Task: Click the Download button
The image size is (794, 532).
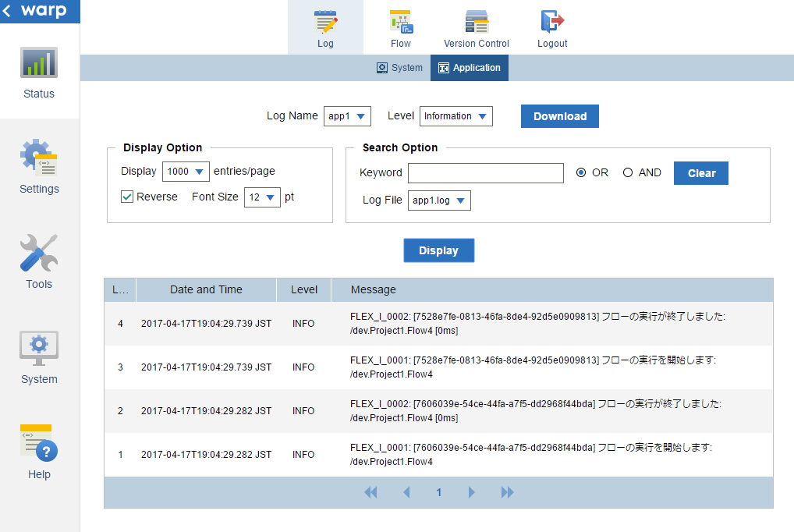Action: (559, 115)
